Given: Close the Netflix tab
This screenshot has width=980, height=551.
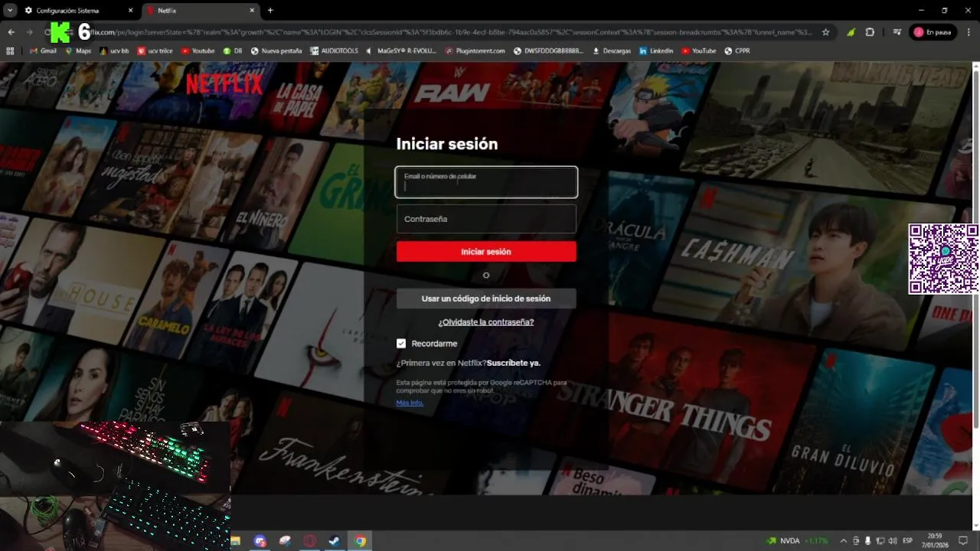Looking at the screenshot, I should pyautogui.click(x=253, y=11).
